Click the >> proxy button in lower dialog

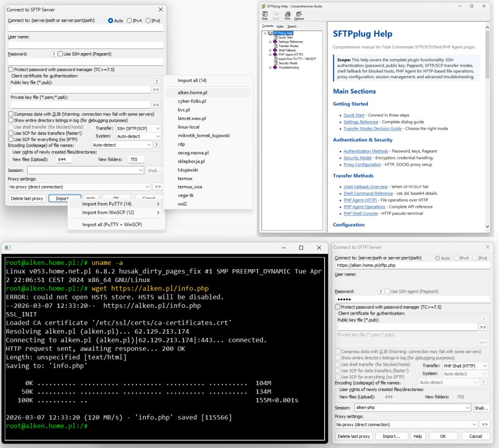(x=485, y=425)
